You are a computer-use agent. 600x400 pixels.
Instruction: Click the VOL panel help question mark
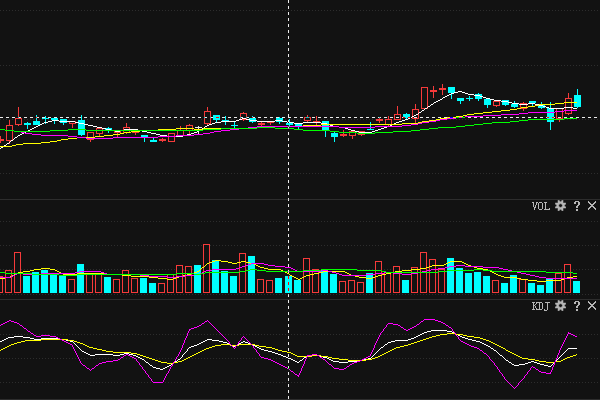pos(577,205)
